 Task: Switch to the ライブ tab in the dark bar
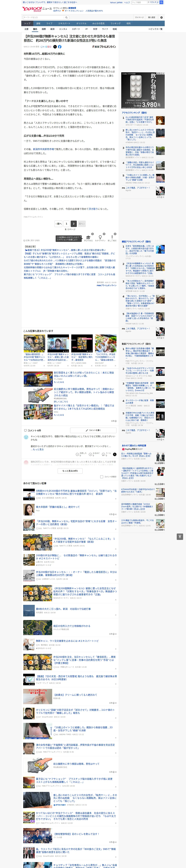[x=49, y=24]
